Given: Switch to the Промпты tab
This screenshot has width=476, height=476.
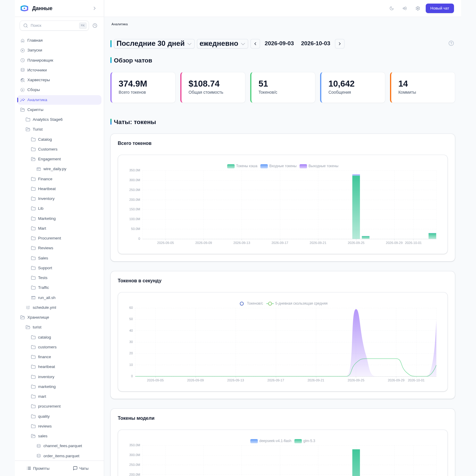Looking at the screenshot, I should tap(38, 469).
